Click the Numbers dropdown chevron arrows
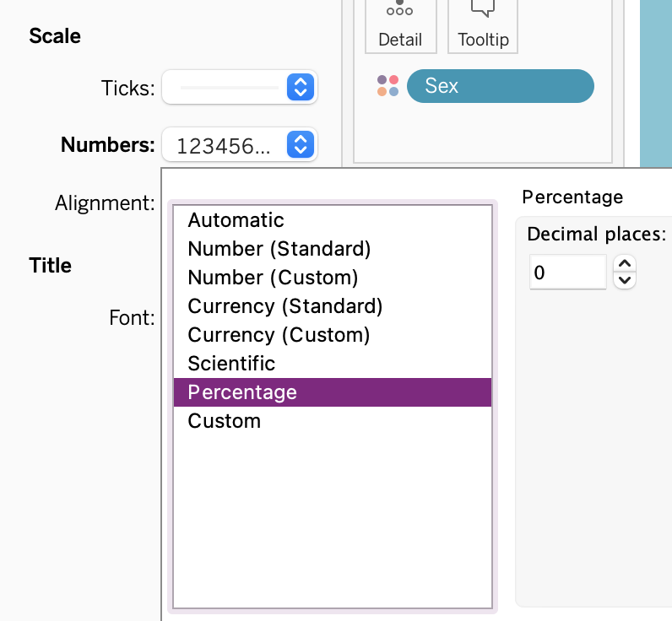672x621 pixels. (x=300, y=145)
